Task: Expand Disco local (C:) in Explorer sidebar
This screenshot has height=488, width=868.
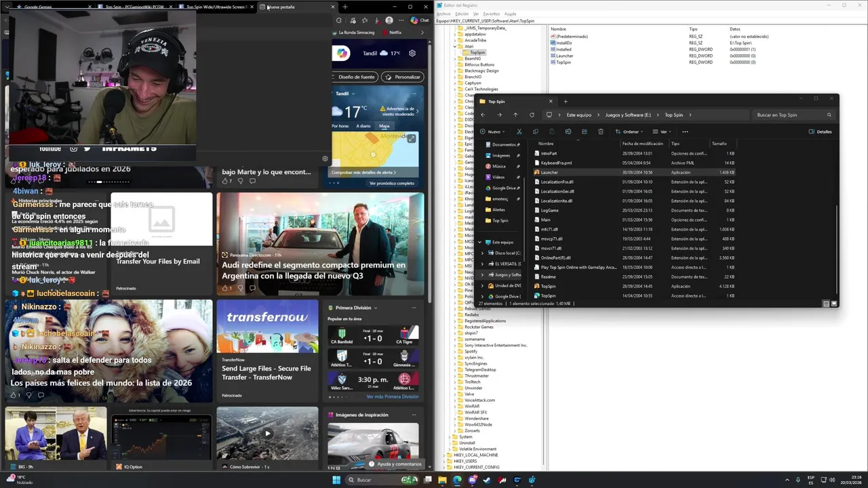Action: tap(482, 253)
